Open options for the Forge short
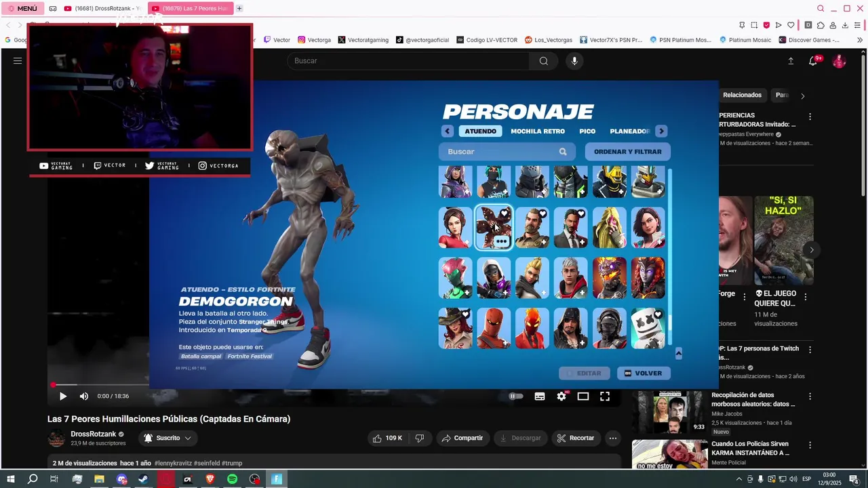Screen dimensions: 868x488 click(743, 296)
